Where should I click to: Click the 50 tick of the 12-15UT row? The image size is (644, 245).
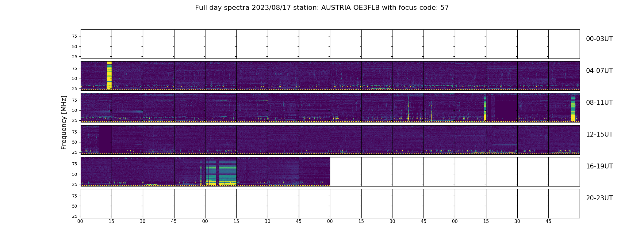(75, 142)
